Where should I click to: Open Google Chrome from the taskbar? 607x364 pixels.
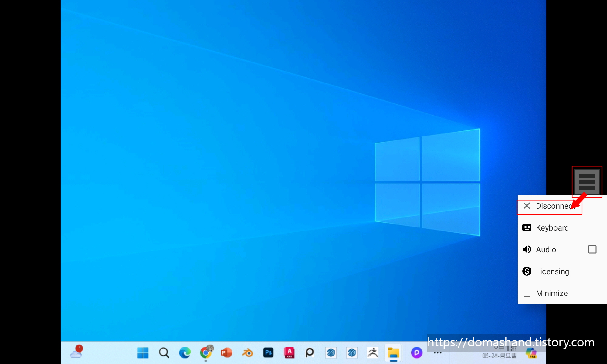pyautogui.click(x=206, y=353)
